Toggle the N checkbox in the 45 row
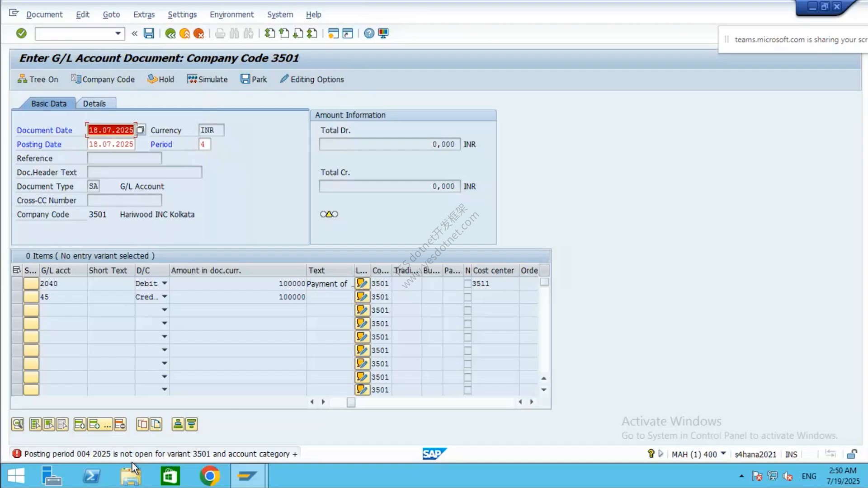 point(467,297)
